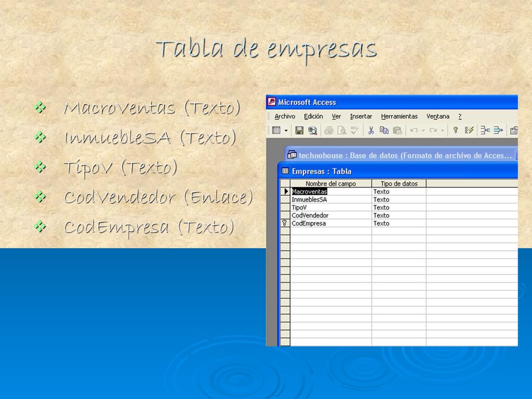Click the Indexes lightning icon
This screenshot has height=399, width=532.
tap(469, 130)
